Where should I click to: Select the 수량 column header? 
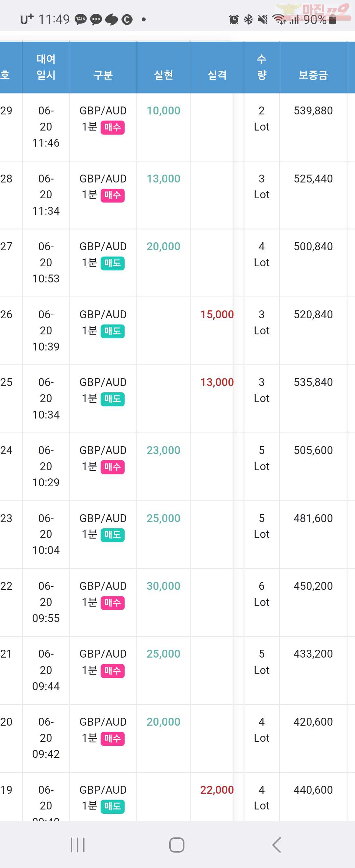pos(262,67)
